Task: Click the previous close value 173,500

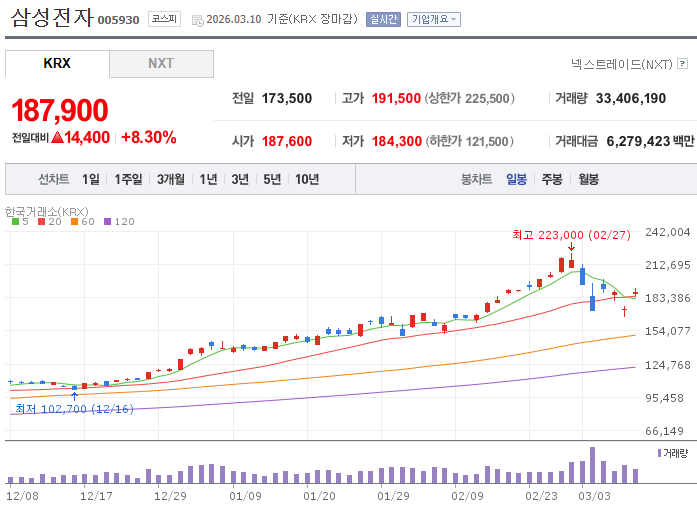Action: point(287,98)
